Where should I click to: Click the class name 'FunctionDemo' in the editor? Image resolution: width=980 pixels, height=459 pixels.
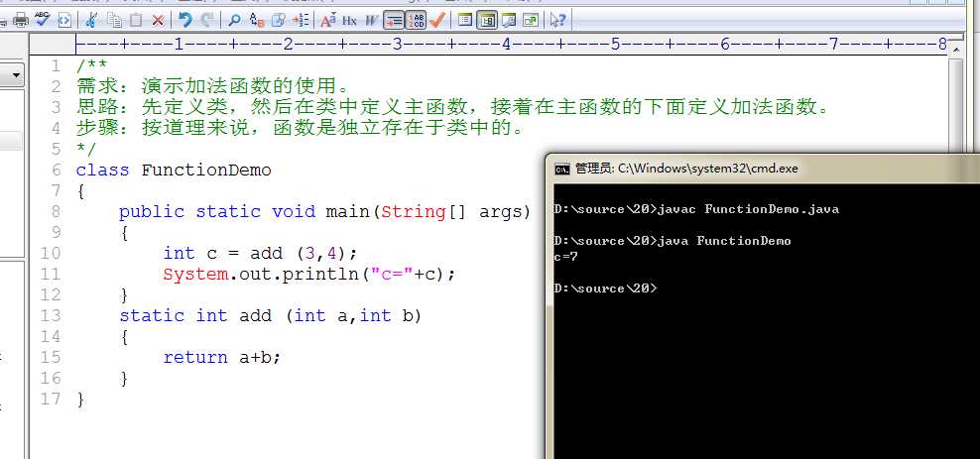click(x=206, y=170)
